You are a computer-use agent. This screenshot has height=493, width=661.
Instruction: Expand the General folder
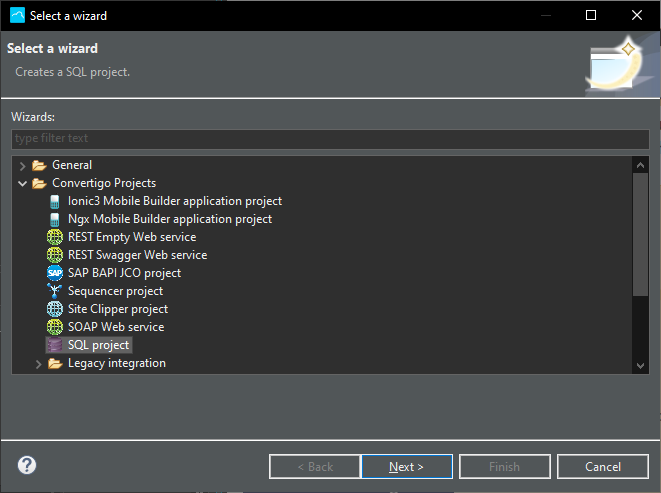point(22,166)
